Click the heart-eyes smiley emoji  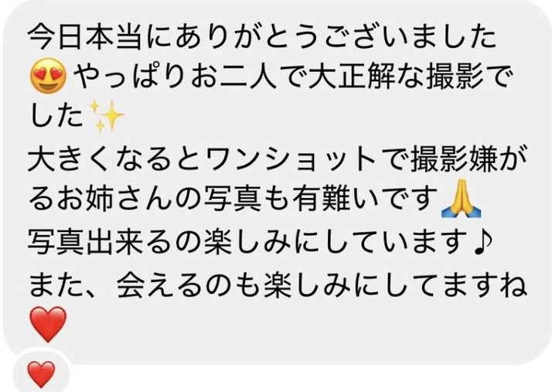[x=48, y=76]
